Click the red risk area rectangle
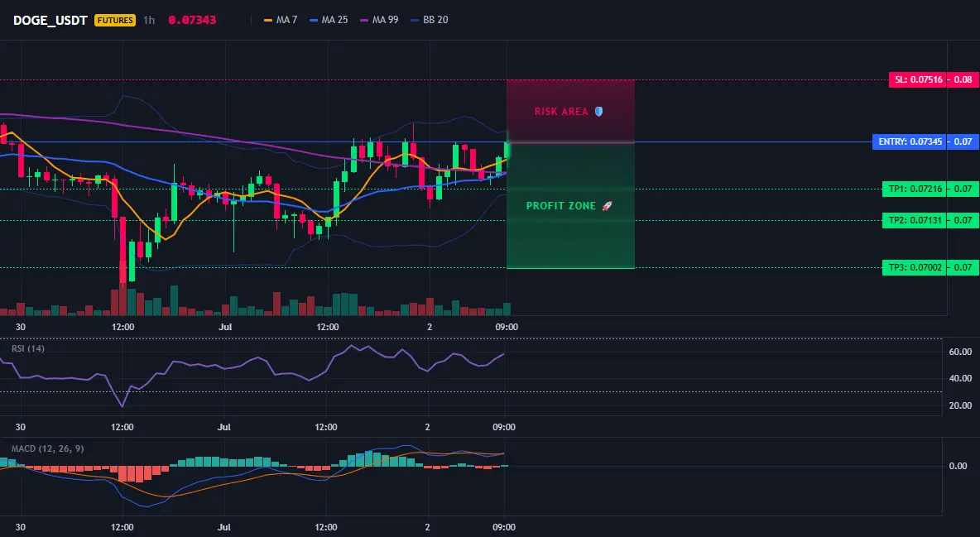The width and height of the screenshot is (980, 537). tap(570, 111)
